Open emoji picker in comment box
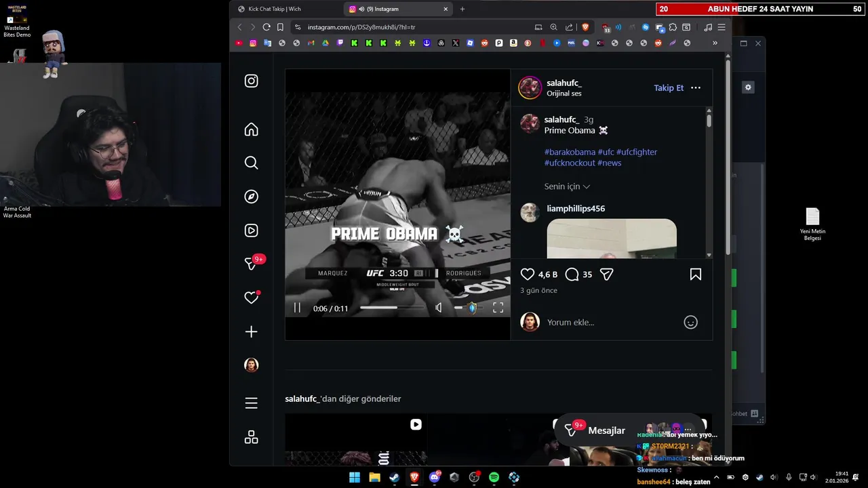The height and width of the screenshot is (488, 868). point(690,323)
